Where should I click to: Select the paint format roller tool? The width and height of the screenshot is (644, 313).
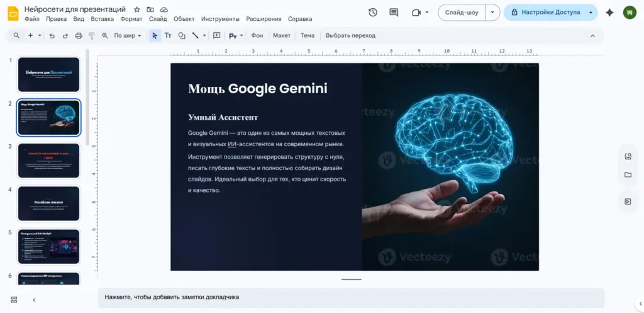pos(92,36)
